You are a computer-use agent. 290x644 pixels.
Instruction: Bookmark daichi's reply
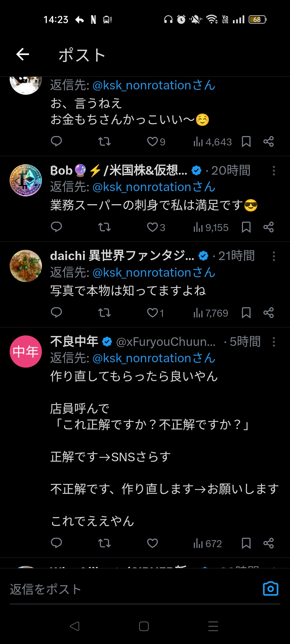pos(246,313)
